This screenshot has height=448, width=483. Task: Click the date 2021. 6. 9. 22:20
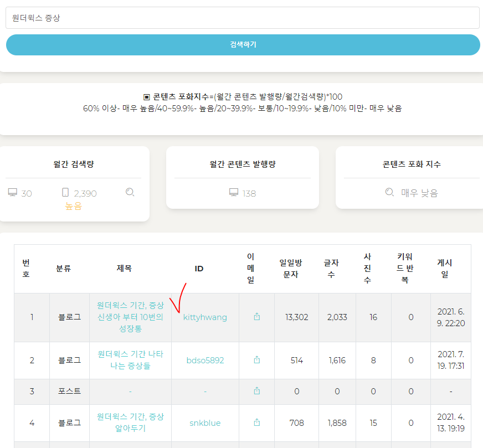click(451, 317)
